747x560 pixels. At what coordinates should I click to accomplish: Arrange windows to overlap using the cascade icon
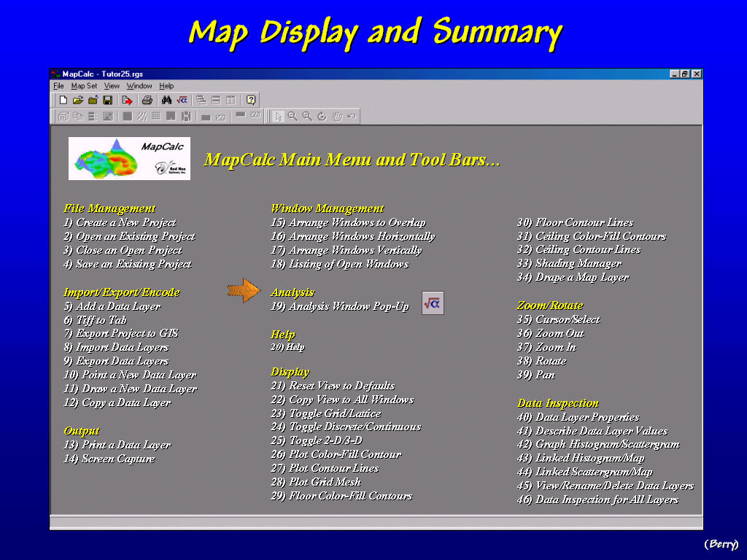(201, 100)
